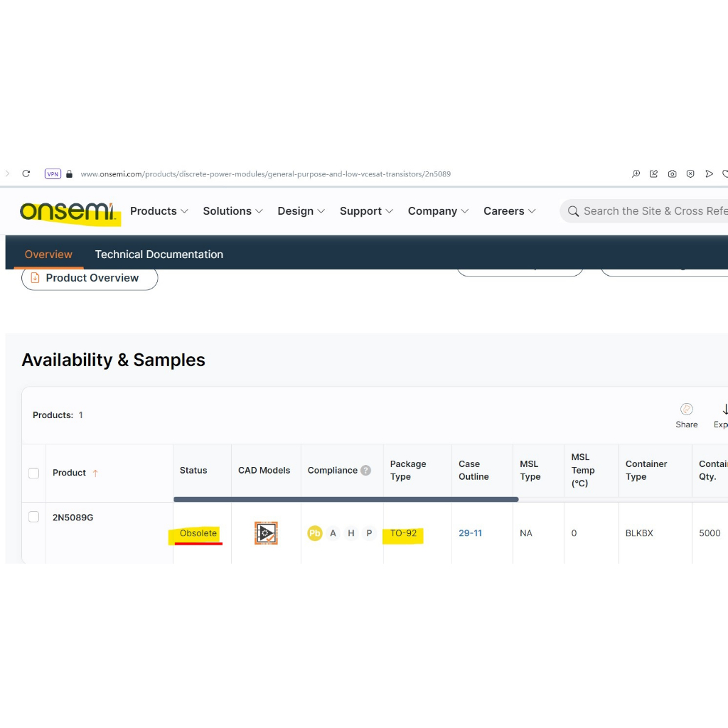728x728 pixels.
Task: Click the MSL Type column header
Action: tap(530, 471)
